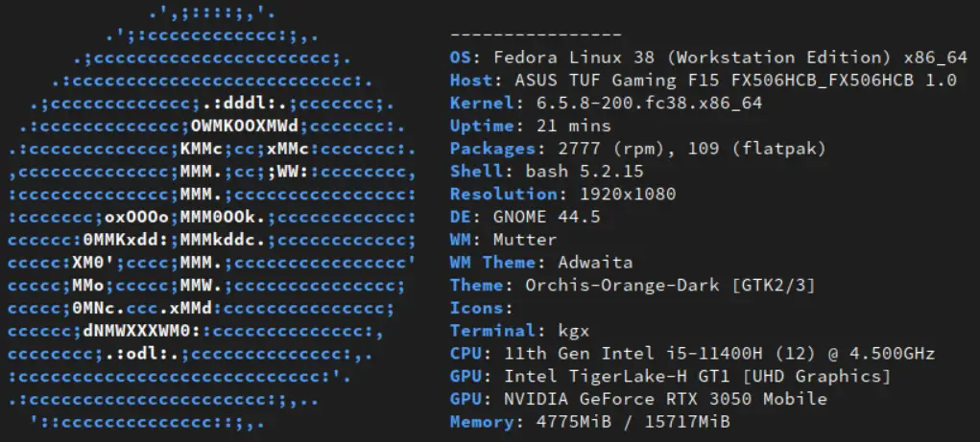
Task: Click the DE GNOME 44.5 line
Action: click(x=524, y=218)
